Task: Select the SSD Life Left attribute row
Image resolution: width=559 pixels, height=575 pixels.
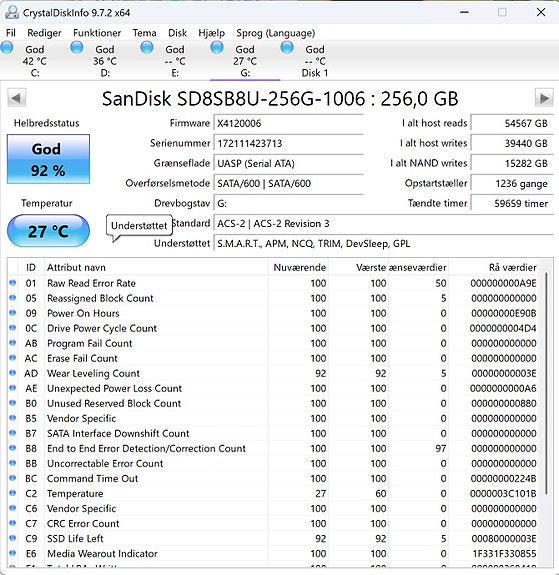Action: (x=273, y=538)
